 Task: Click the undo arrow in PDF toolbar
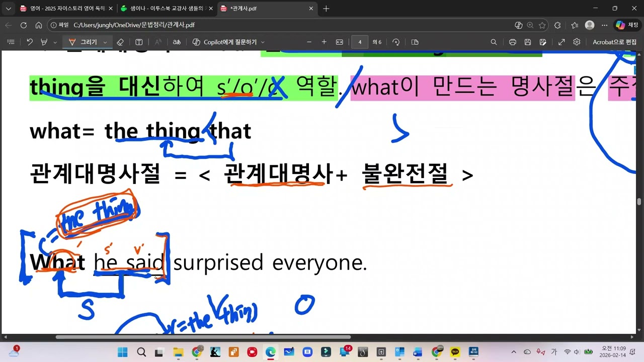(30, 42)
